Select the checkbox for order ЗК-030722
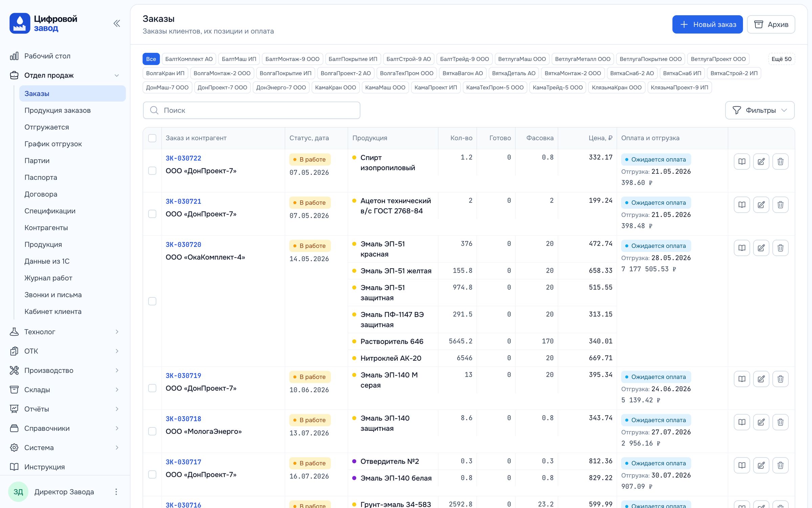 pos(152,171)
